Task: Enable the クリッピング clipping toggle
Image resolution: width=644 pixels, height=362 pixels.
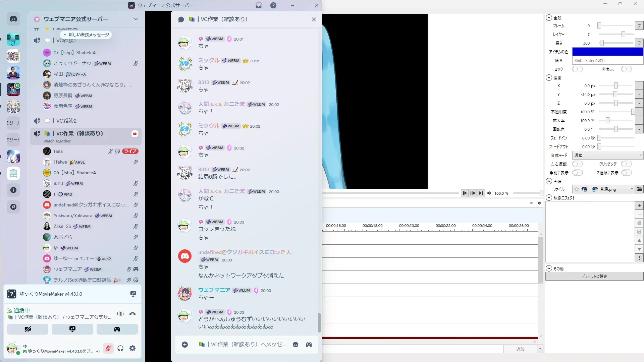Action: coord(626,164)
